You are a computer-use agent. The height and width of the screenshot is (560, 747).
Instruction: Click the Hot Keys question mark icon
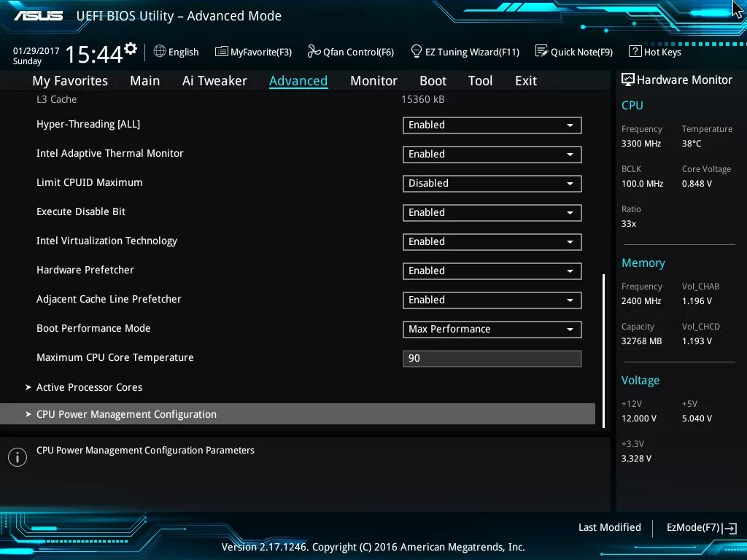coord(635,51)
